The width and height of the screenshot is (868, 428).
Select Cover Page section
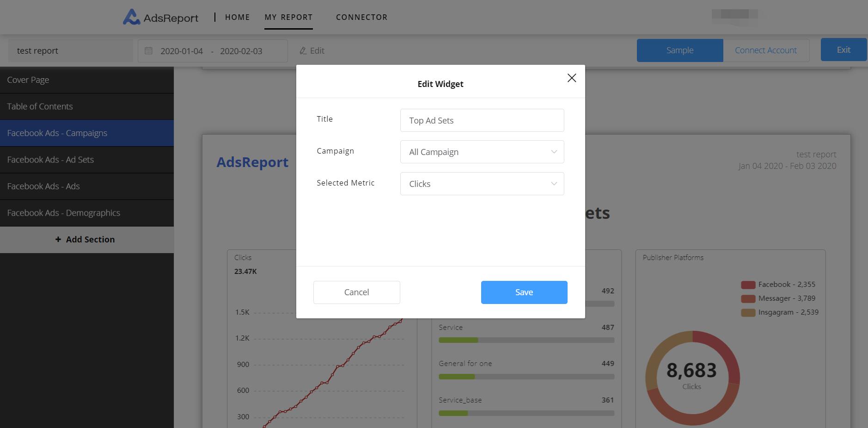click(87, 80)
